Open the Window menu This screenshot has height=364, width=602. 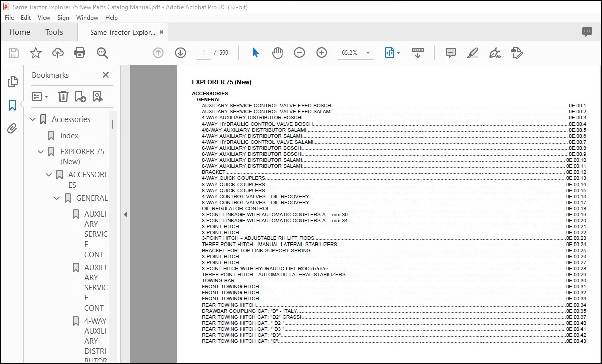click(87, 18)
